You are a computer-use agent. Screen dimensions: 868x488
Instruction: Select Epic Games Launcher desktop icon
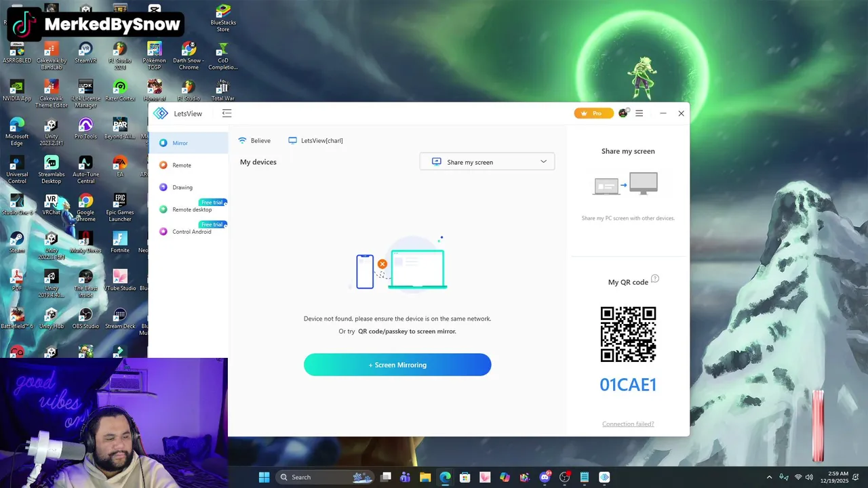[x=120, y=208]
